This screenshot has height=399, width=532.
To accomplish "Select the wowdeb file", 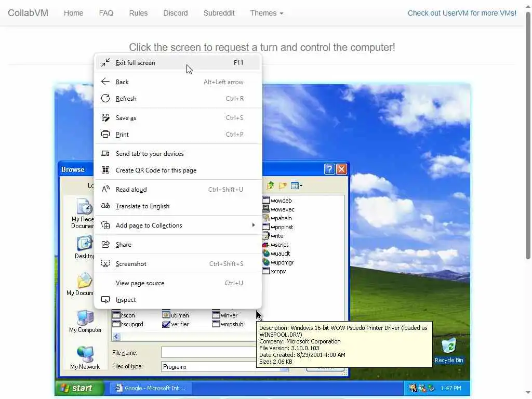I will coord(277,201).
